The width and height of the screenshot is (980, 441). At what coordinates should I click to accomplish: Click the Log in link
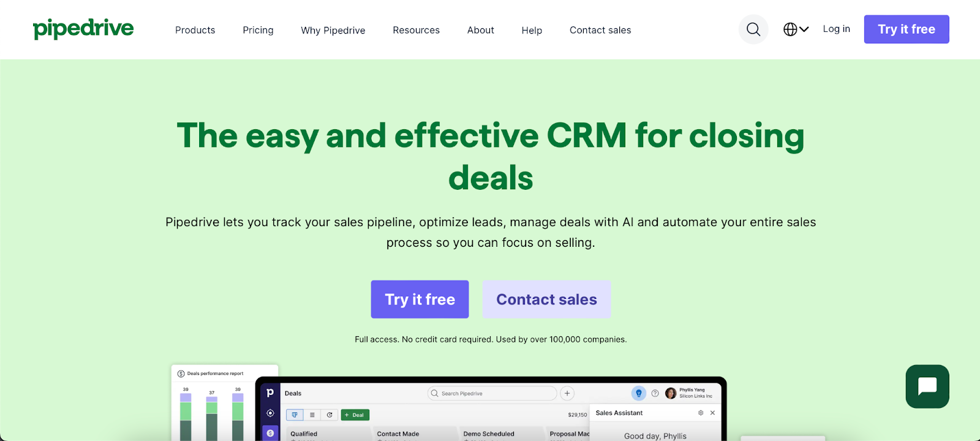tap(837, 29)
